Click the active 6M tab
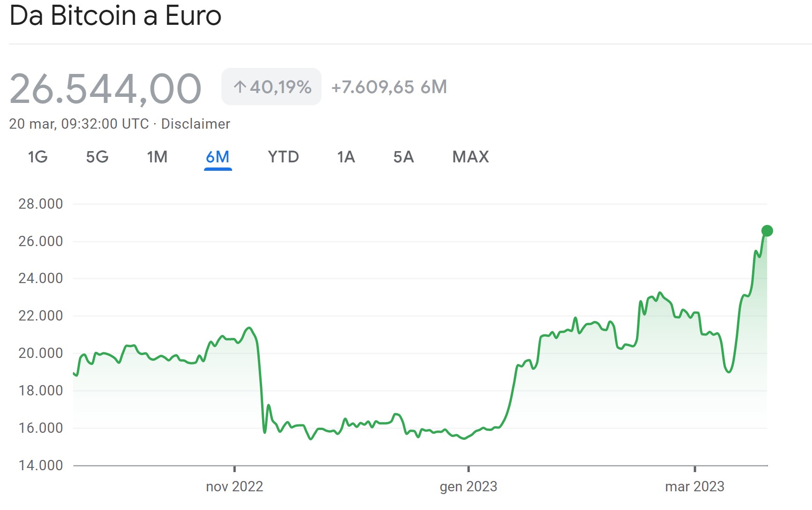Screen dimensions: 812x510 click(x=218, y=157)
